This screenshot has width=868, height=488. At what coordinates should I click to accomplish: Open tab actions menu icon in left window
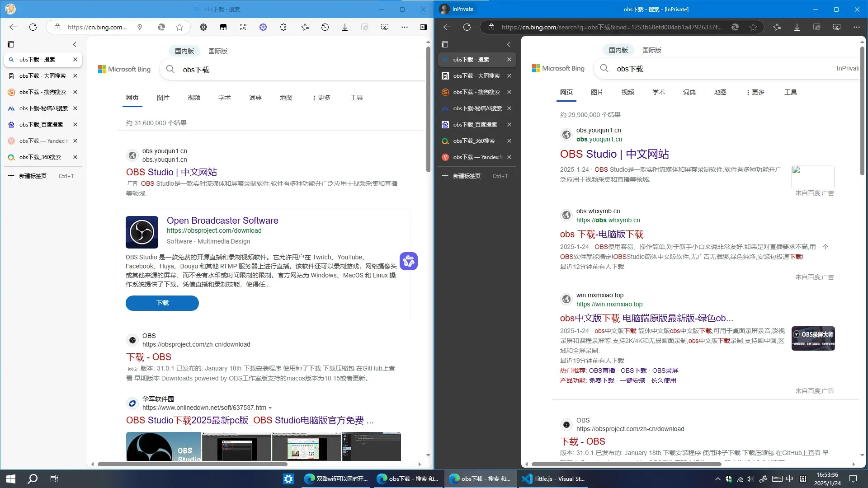tap(11, 44)
